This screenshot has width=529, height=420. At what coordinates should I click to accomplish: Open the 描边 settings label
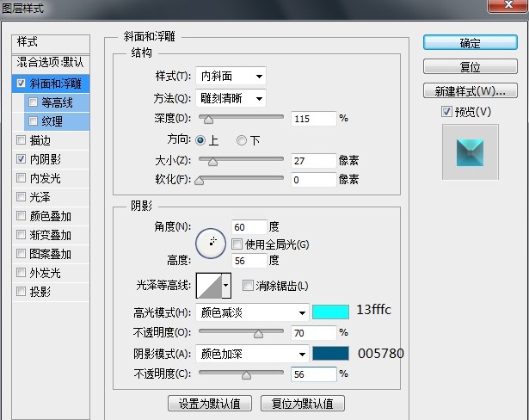pyautogui.click(x=40, y=140)
